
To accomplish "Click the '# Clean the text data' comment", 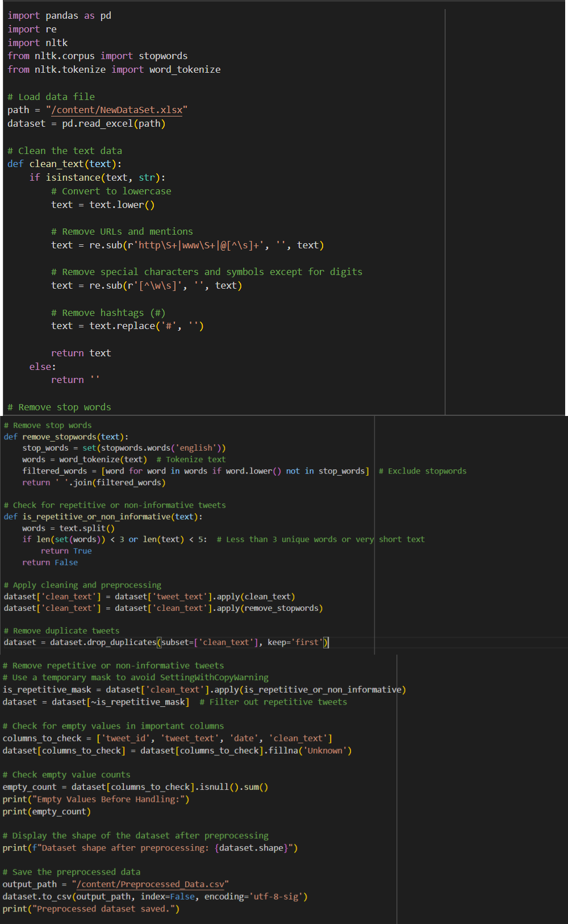I will pos(65,151).
